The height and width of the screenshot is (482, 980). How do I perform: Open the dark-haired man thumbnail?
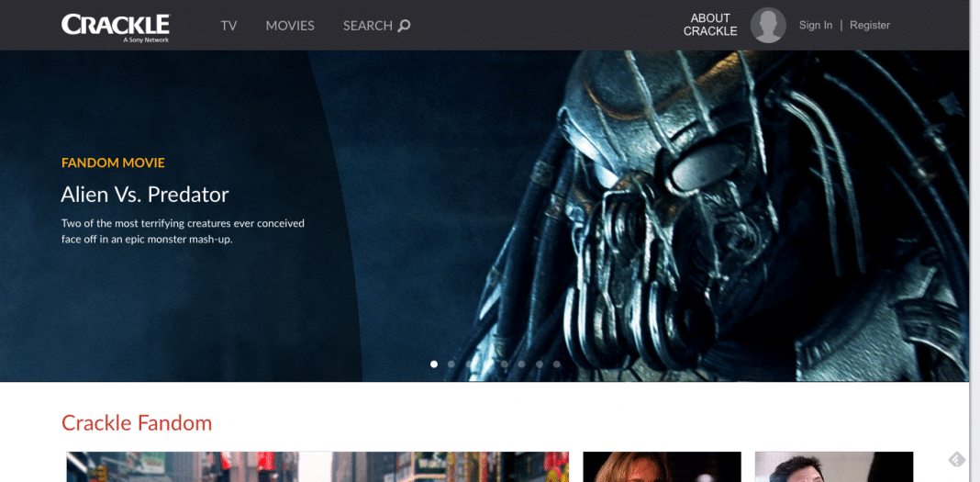click(x=834, y=466)
